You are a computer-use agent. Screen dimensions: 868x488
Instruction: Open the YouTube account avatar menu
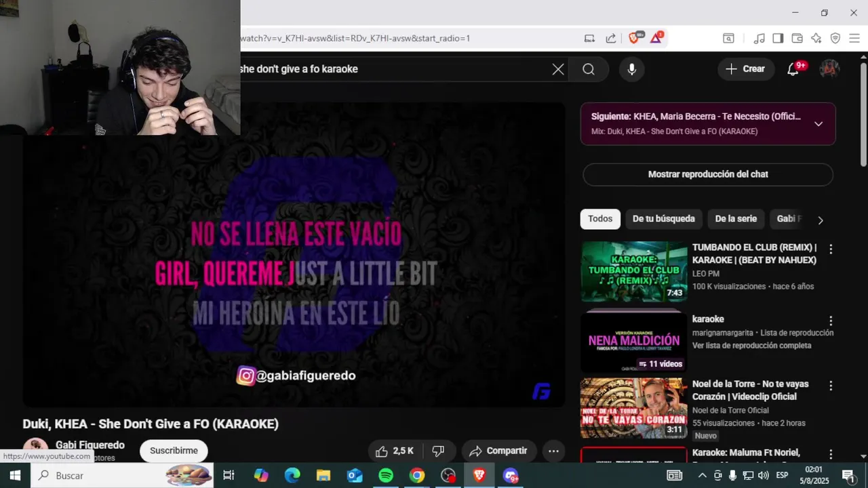click(x=829, y=69)
